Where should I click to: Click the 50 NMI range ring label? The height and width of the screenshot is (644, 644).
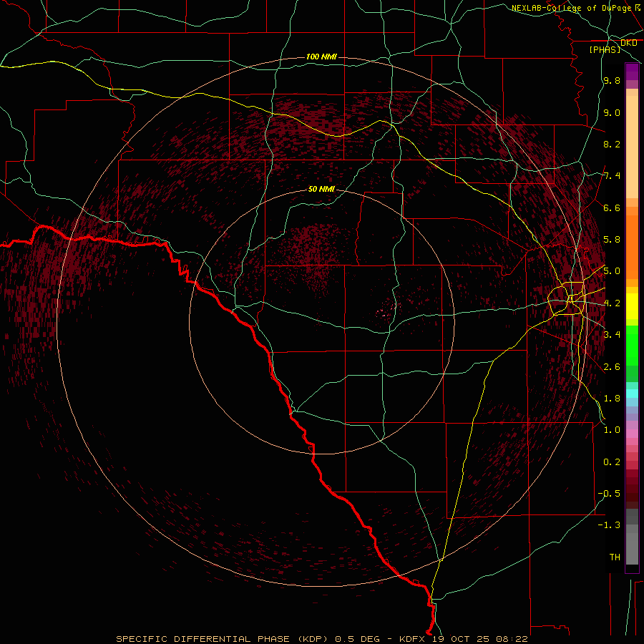pyautogui.click(x=321, y=189)
